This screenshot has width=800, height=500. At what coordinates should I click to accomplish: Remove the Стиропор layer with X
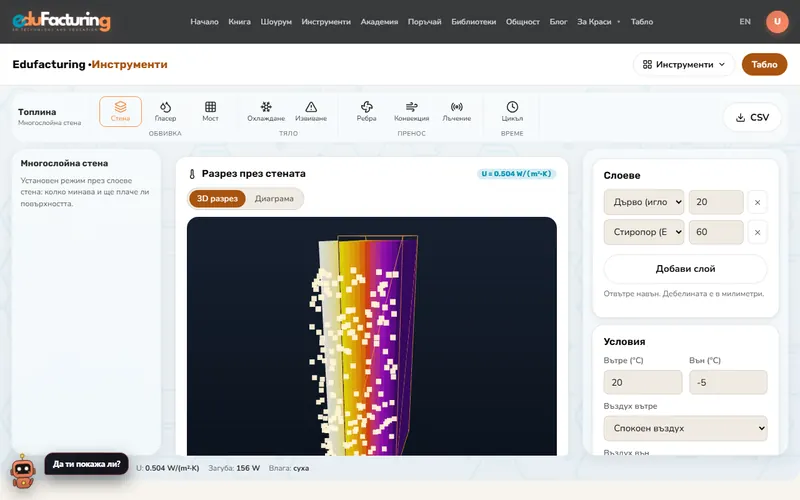click(757, 233)
